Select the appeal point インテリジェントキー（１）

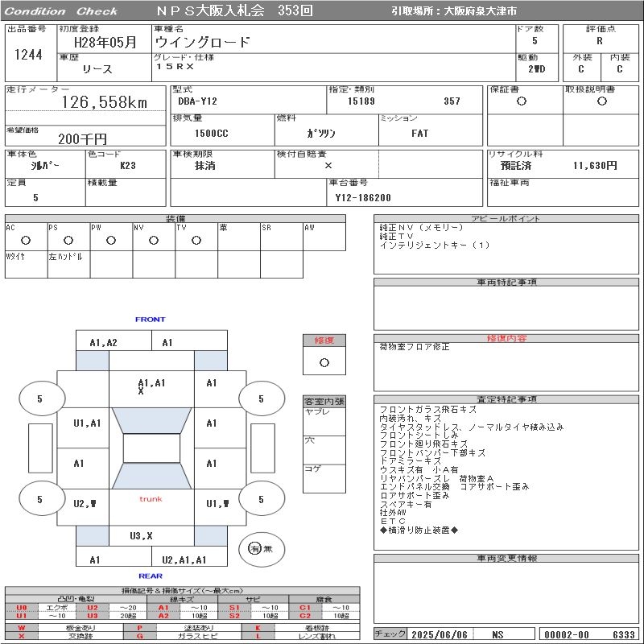tap(435, 246)
